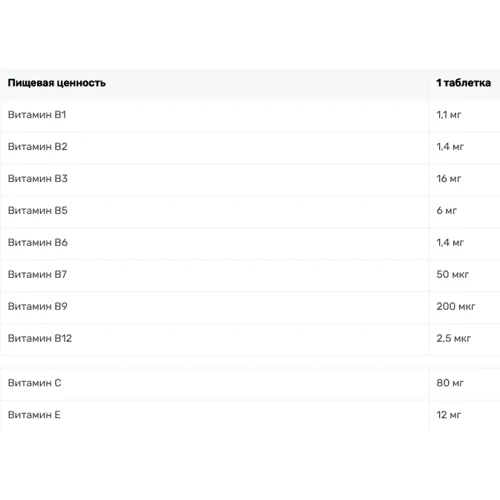Click the '1 таблетка' column header
Viewport: 500px width, 500px height.
point(464,83)
